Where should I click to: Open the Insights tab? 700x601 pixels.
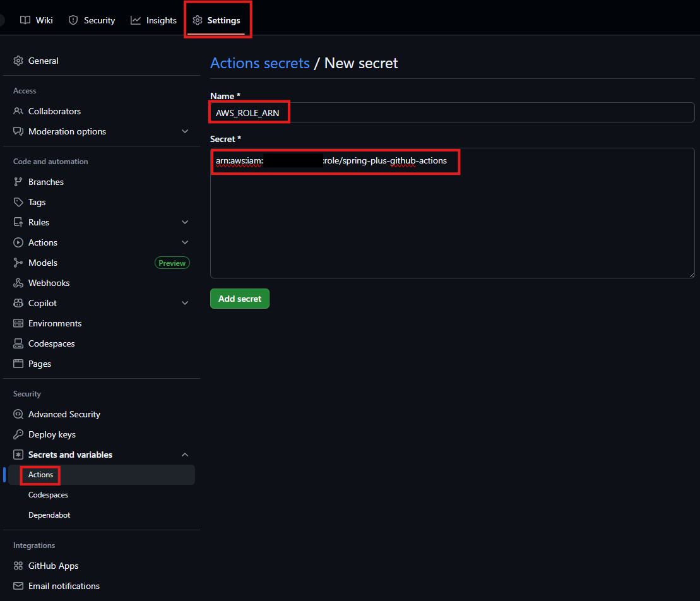pyautogui.click(x=153, y=20)
